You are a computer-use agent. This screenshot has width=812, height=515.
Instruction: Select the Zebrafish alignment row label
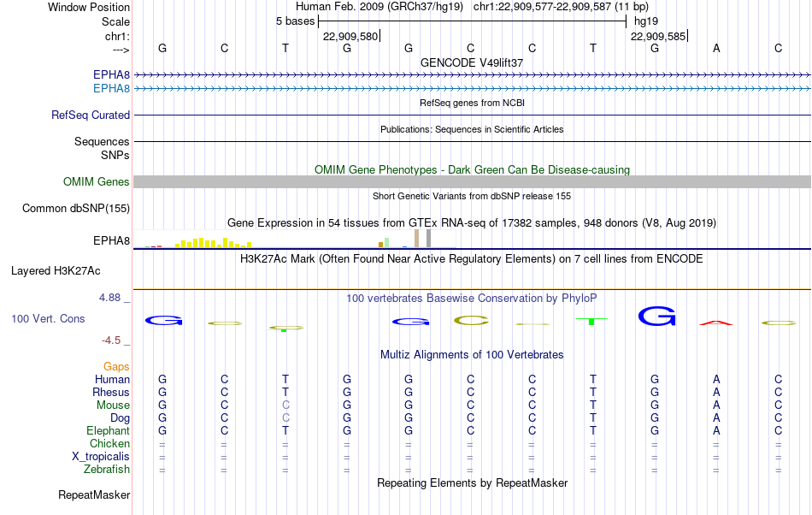[107, 470]
